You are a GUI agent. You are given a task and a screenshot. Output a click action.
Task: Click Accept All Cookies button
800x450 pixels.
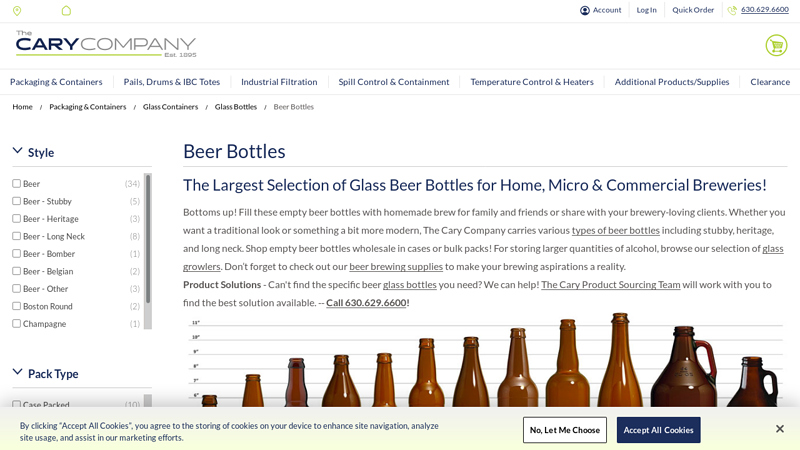click(x=658, y=430)
